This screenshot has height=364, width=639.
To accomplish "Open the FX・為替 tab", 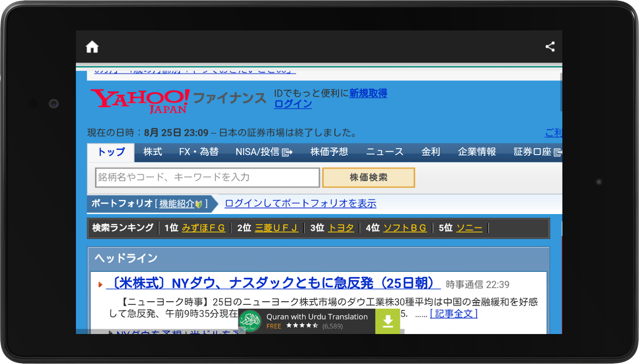I will pos(199,152).
